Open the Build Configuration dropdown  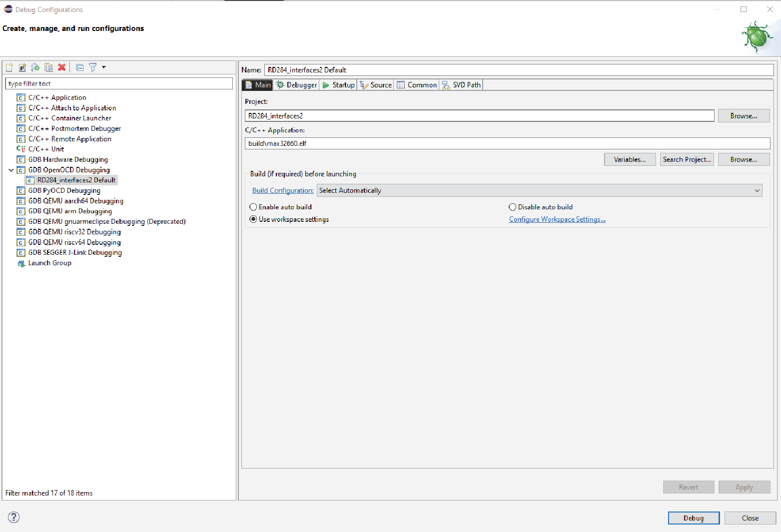coord(540,190)
